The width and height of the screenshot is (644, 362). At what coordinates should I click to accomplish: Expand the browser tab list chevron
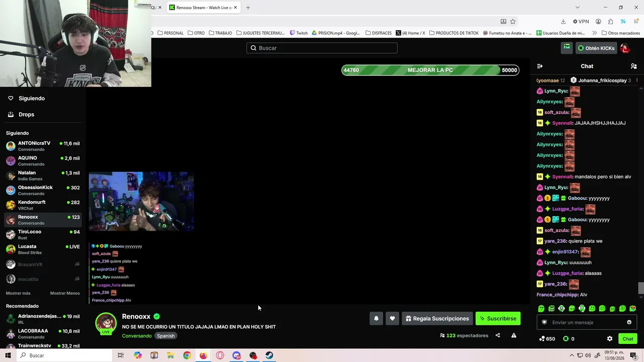[x=577, y=8]
